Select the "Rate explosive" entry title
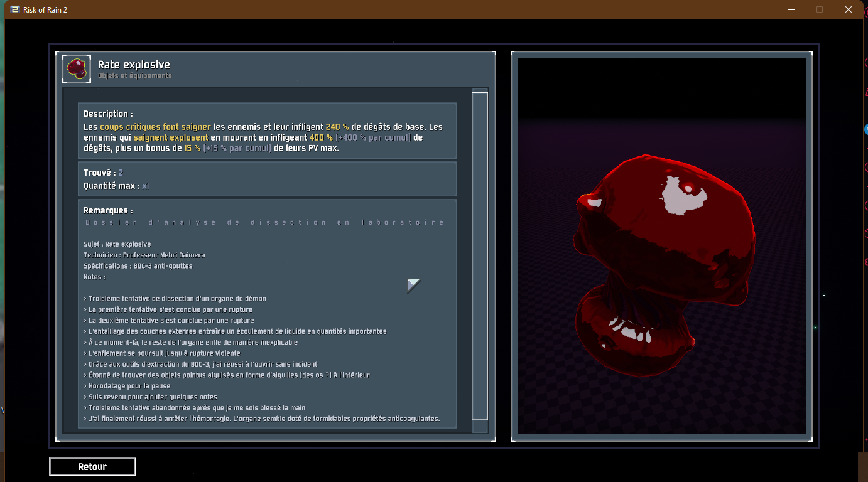 tap(134, 65)
